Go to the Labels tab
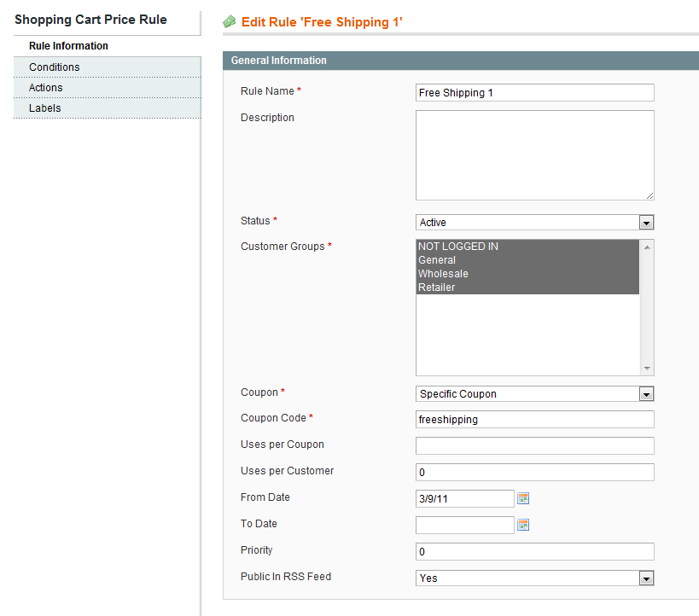Viewport: 699px width, 616px height. click(x=45, y=108)
